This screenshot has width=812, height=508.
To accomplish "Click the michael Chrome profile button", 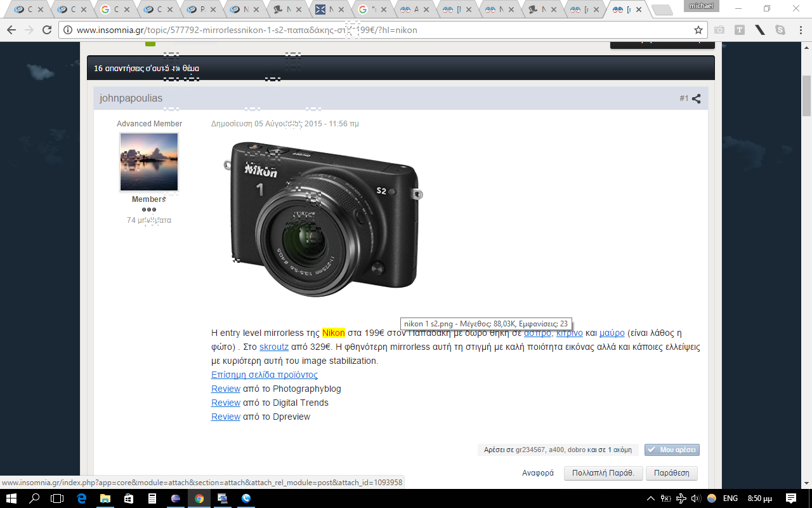I will coord(701,6).
